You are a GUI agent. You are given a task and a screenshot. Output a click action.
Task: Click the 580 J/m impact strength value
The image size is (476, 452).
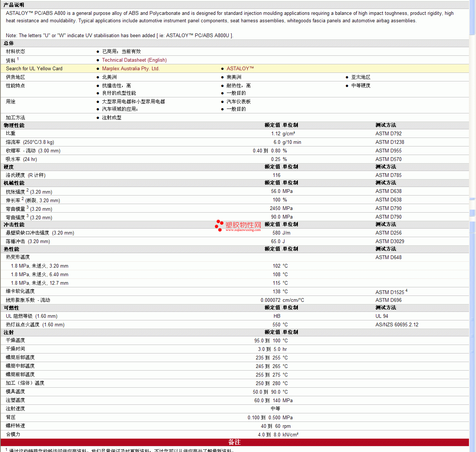282,233
